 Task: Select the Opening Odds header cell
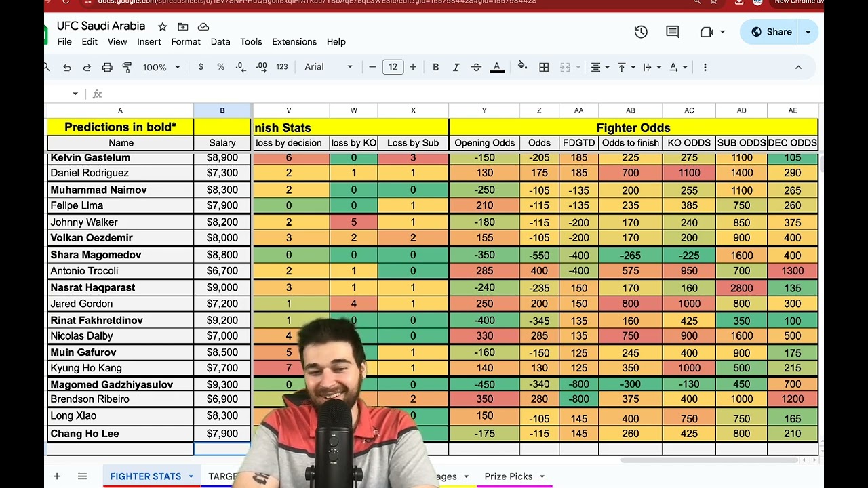pyautogui.click(x=484, y=143)
